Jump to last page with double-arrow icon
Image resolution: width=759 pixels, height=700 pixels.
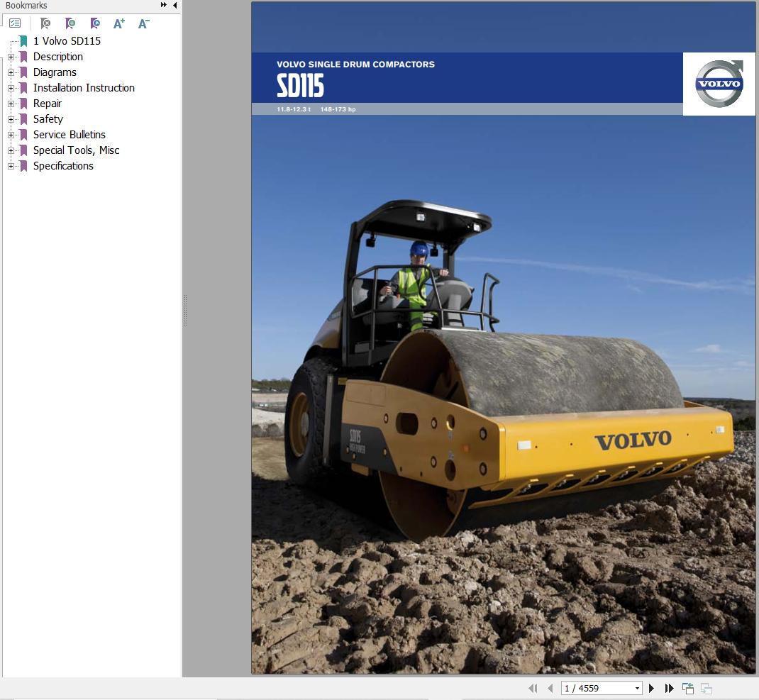coord(670,688)
